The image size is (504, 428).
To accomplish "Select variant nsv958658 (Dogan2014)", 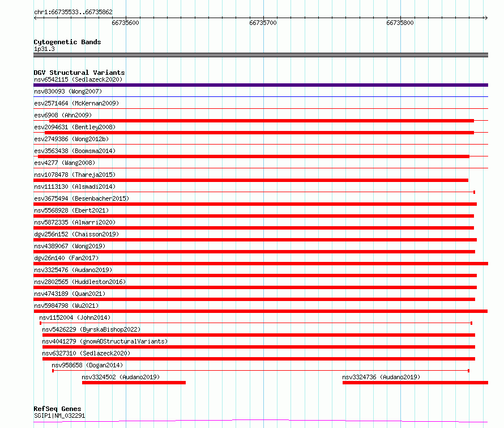I will click(87, 365).
